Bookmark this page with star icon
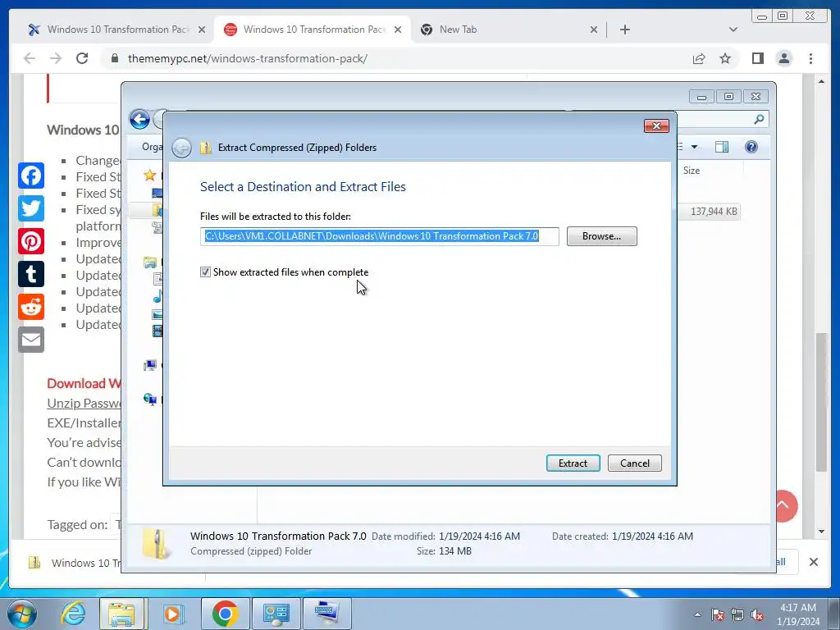The height and width of the screenshot is (630, 840). pyautogui.click(x=725, y=58)
